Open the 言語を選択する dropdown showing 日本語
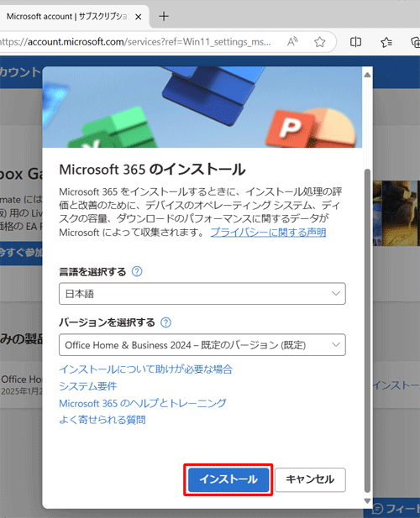Image resolution: width=420 pixels, height=518 pixels. [x=202, y=293]
